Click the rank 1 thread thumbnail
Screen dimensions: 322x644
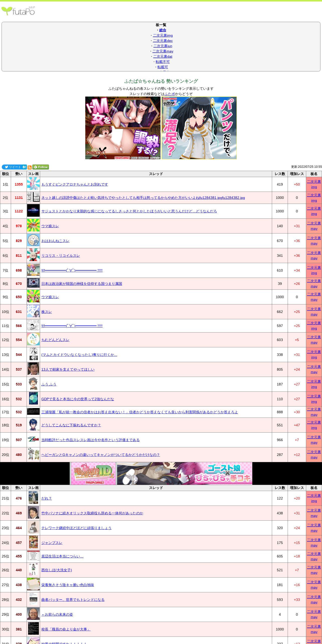[x=33, y=184]
